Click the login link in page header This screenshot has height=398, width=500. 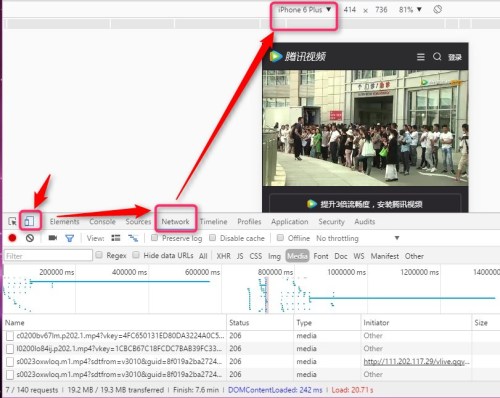[455, 57]
